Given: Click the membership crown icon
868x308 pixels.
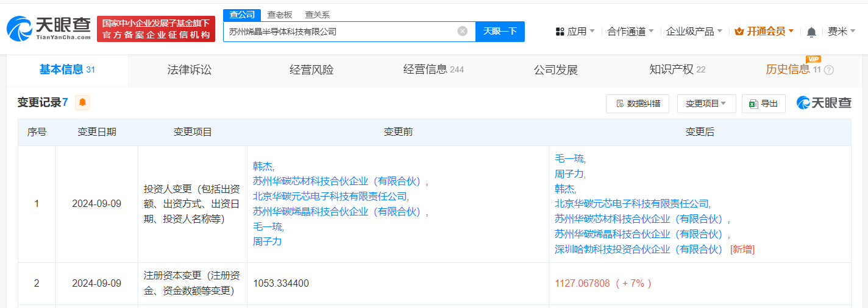Looking at the screenshot, I should click(739, 31).
